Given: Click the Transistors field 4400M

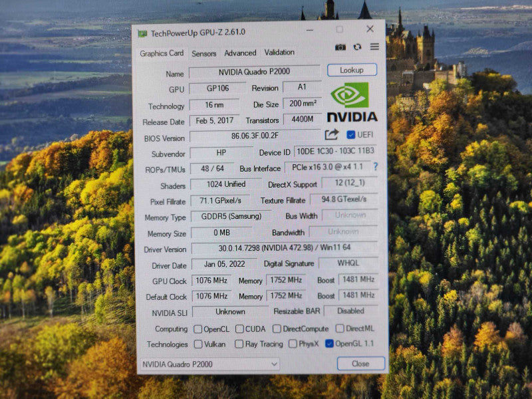Looking at the screenshot, I should coord(303,119).
